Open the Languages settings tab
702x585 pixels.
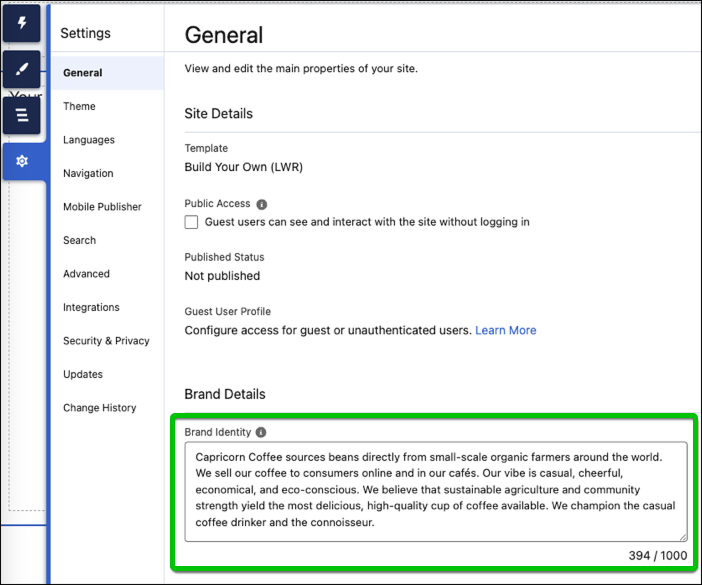108,140
